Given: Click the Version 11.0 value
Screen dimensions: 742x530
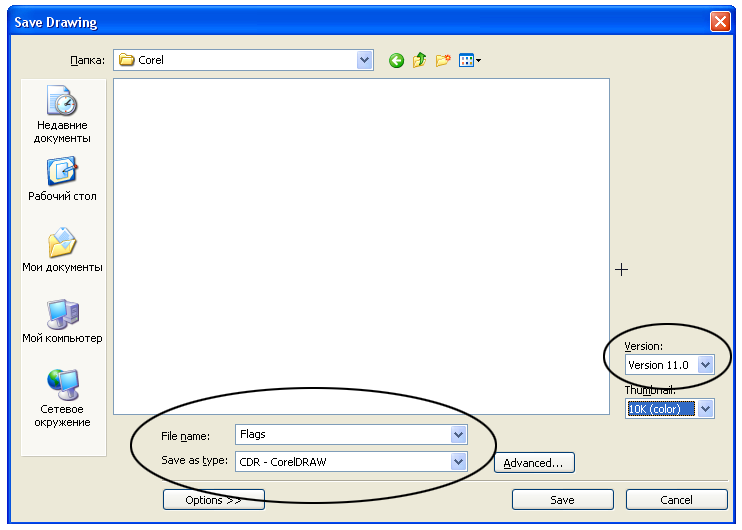Looking at the screenshot, I should (658, 365).
